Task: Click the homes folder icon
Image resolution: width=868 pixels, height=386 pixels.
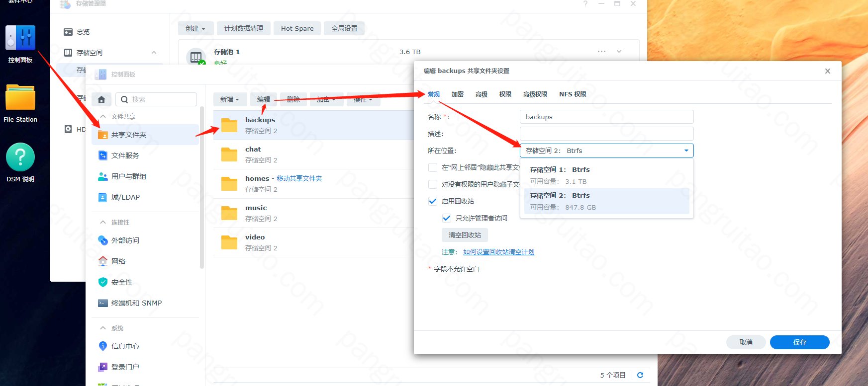Action: [x=229, y=184]
